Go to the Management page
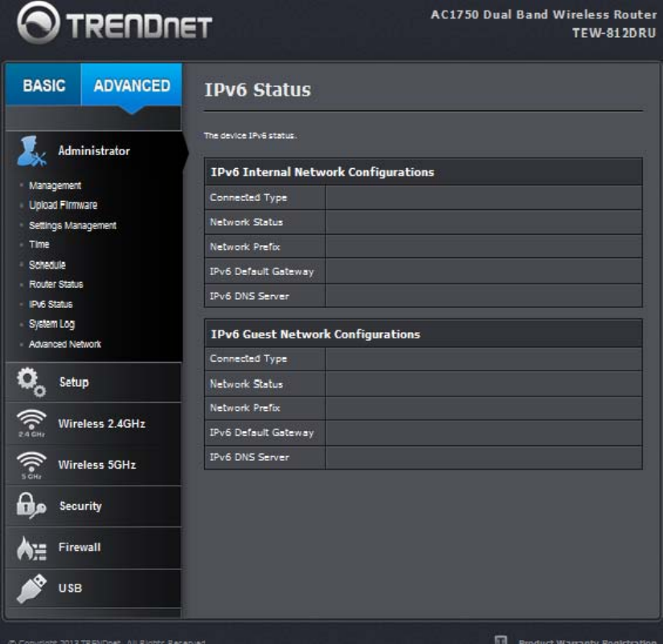663x644 pixels. pos(55,186)
